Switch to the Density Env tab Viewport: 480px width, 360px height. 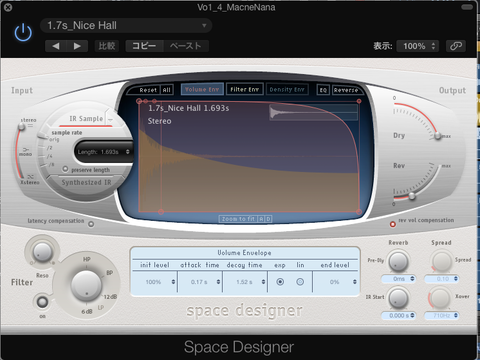click(x=287, y=89)
